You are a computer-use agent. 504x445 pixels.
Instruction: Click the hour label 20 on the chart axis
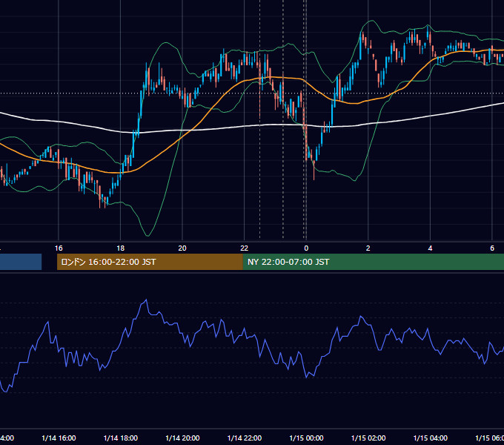182,248
